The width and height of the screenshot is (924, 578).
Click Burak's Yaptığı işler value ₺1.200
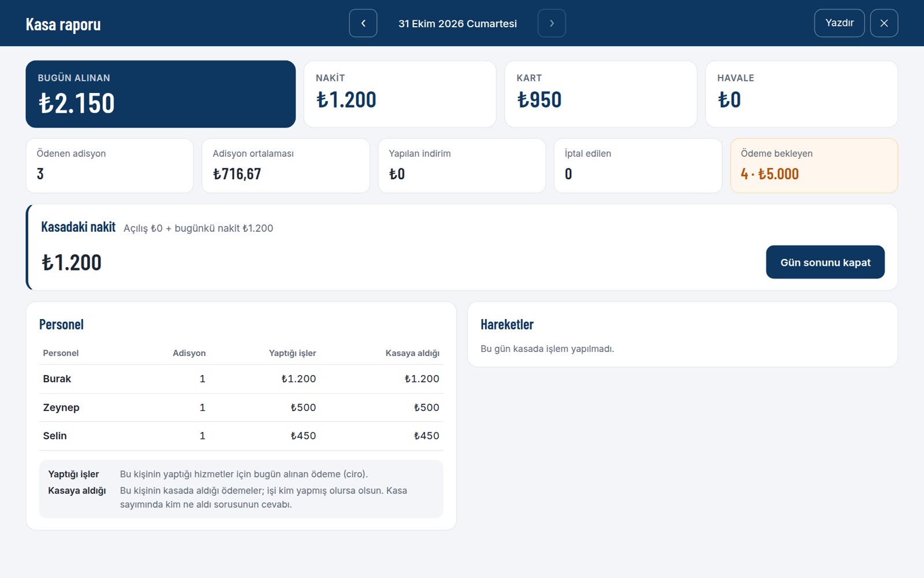(299, 379)
